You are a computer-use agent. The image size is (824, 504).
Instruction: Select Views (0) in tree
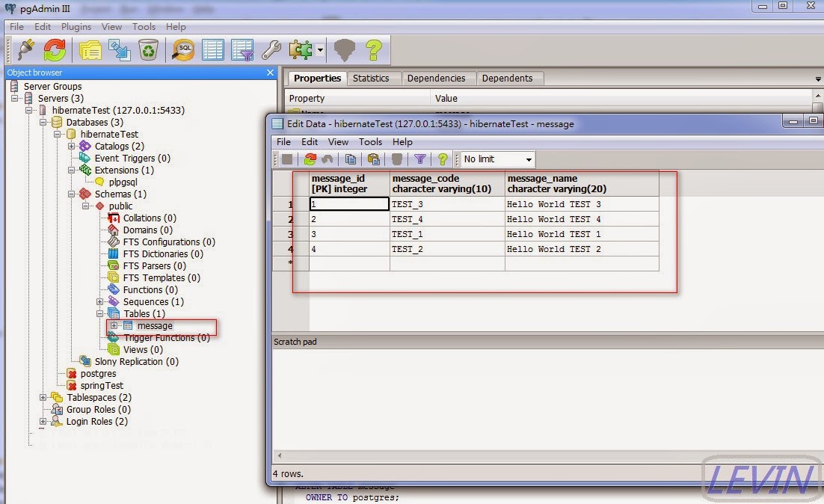pyautogui.click(x=143, y=350)
